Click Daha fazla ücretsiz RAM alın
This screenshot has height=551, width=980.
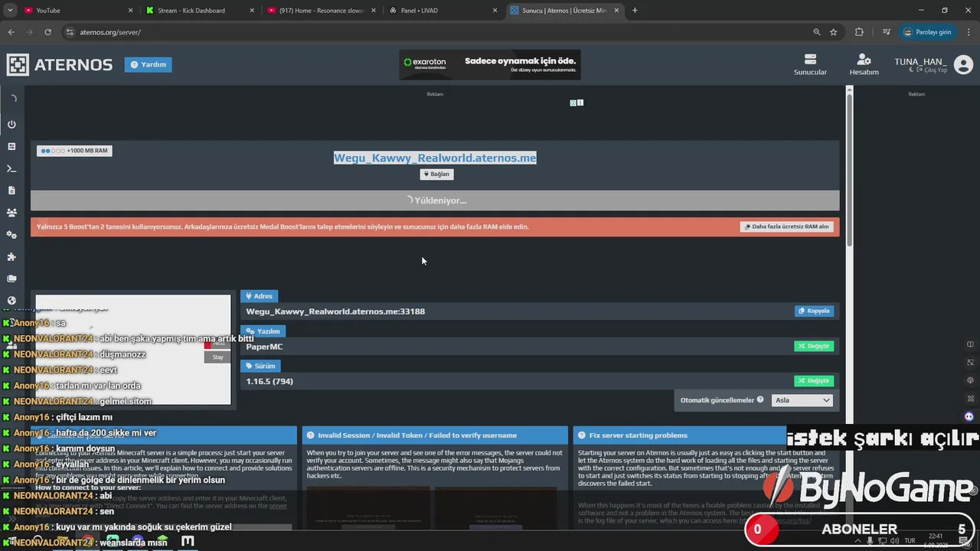pyautogui.click(x=786, y=227)
